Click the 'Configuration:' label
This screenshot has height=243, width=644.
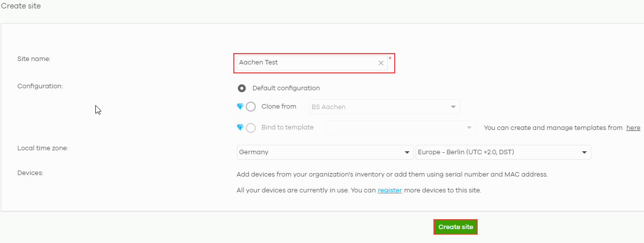[x=40, y=86]
